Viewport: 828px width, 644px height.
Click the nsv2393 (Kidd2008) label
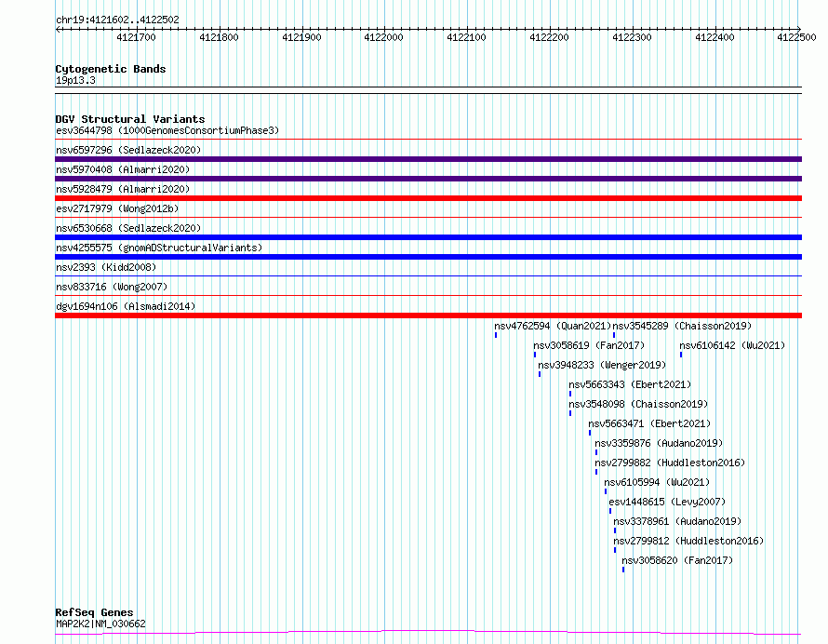pyautogui.click(x=106, y=267)
